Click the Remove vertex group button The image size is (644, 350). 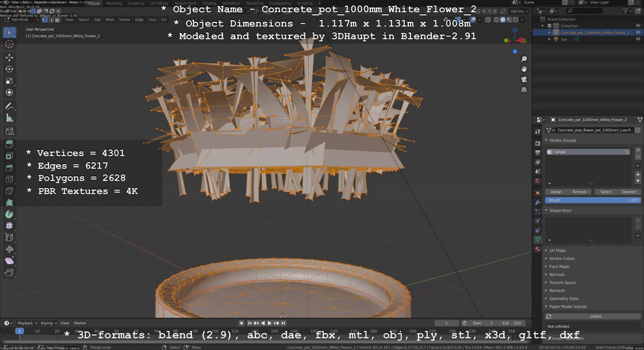click(580, 192)
